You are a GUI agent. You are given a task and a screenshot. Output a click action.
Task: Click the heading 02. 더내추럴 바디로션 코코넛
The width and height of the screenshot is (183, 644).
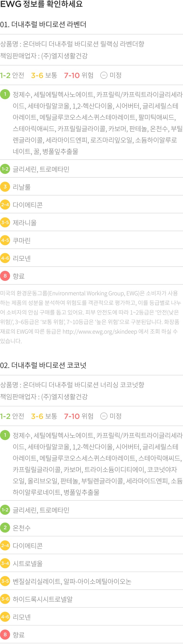coord(43,365)
